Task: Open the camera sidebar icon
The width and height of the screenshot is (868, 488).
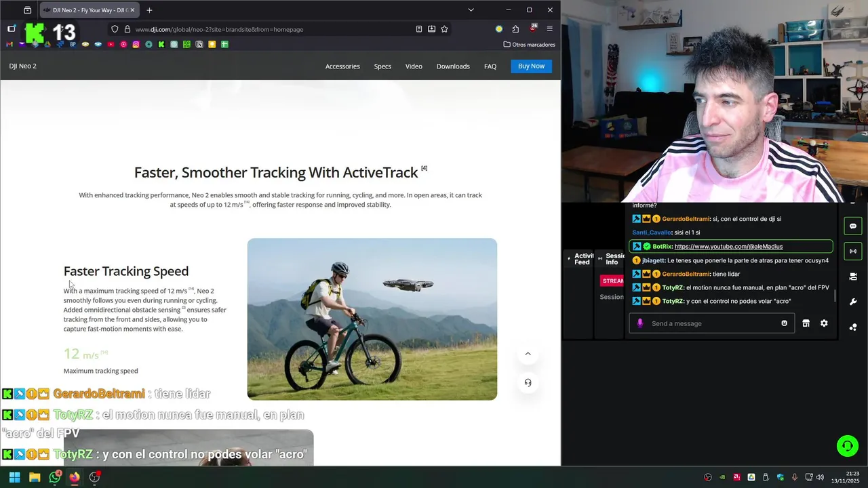Action: [853, 277]
